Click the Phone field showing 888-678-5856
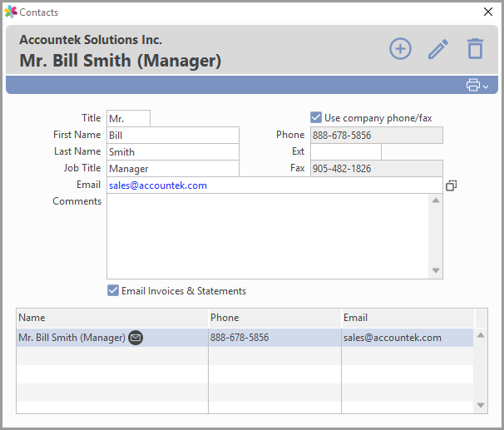 pyautogui.click(x=377, y=135)
